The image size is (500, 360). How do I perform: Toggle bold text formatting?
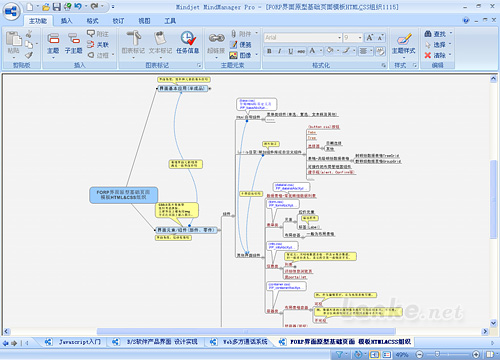[x=269, y=51]
